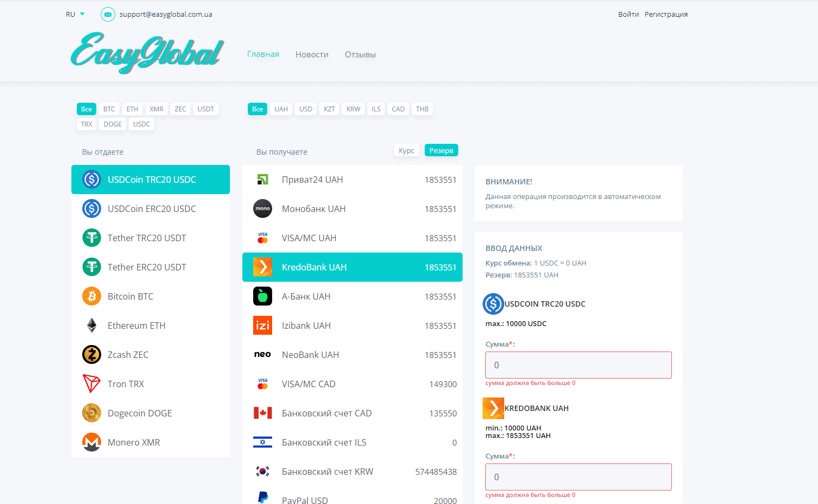Click the VISA/MC UAH card icon
The height and width of the screenshot is (504, 818).
262,237
